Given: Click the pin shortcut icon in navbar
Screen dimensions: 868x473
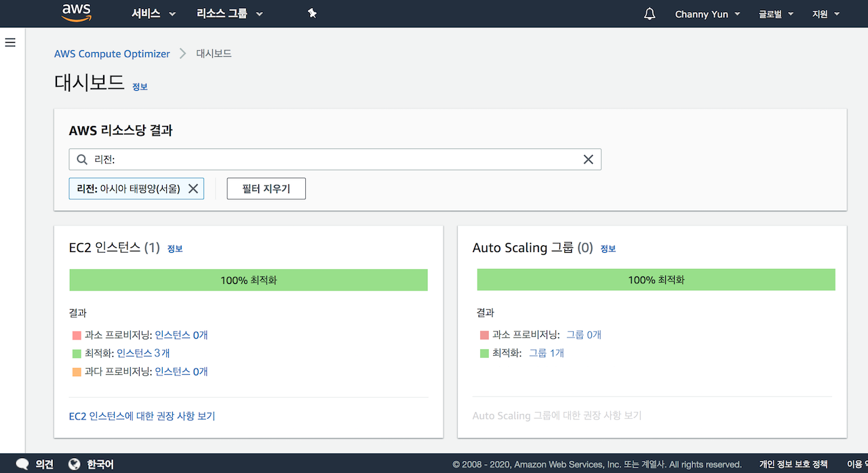Looking at the screenshot, I should point(312,14).
